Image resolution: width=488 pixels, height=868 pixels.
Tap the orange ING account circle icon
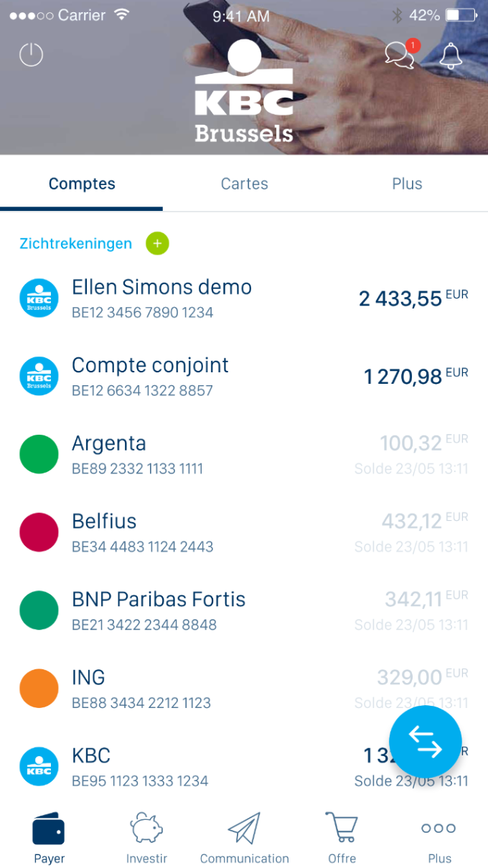tap(38, 688)
